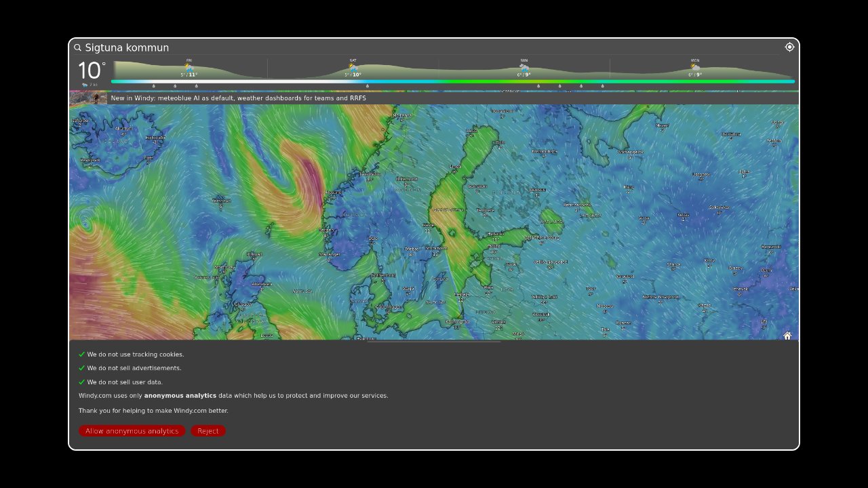Click the search magnifier icon
The height and width of the screenshot is (488, 868).
click(x=78, y=47)
